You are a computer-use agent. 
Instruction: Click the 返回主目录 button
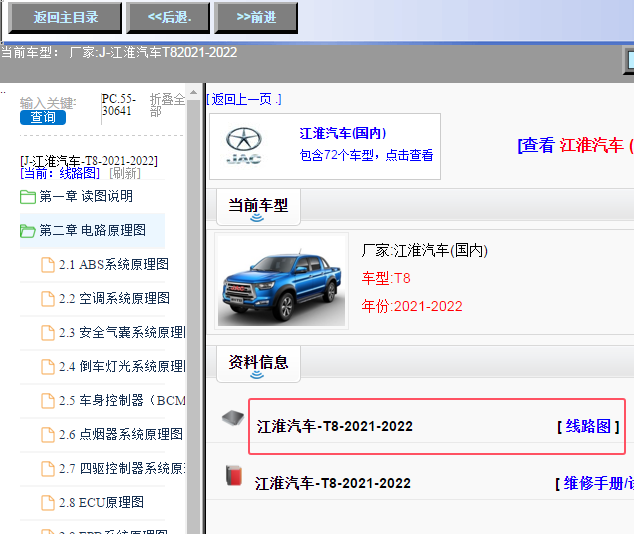(65, 17)
